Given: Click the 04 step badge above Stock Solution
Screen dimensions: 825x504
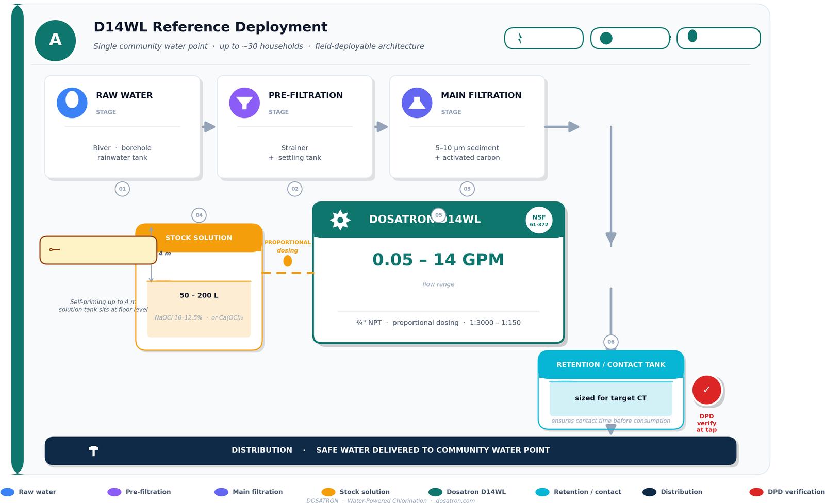Looking at the screenshot, I should [x=199, y=215].
